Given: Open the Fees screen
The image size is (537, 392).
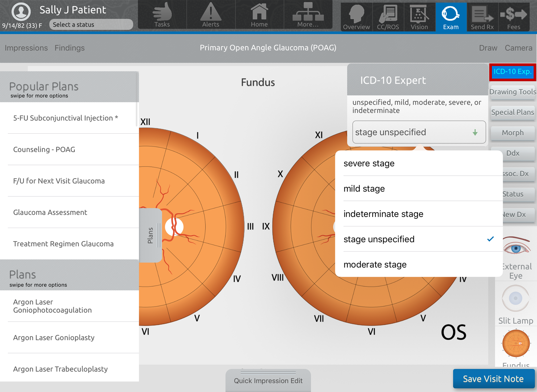Looking at the screenshot, I should point(513,16).
